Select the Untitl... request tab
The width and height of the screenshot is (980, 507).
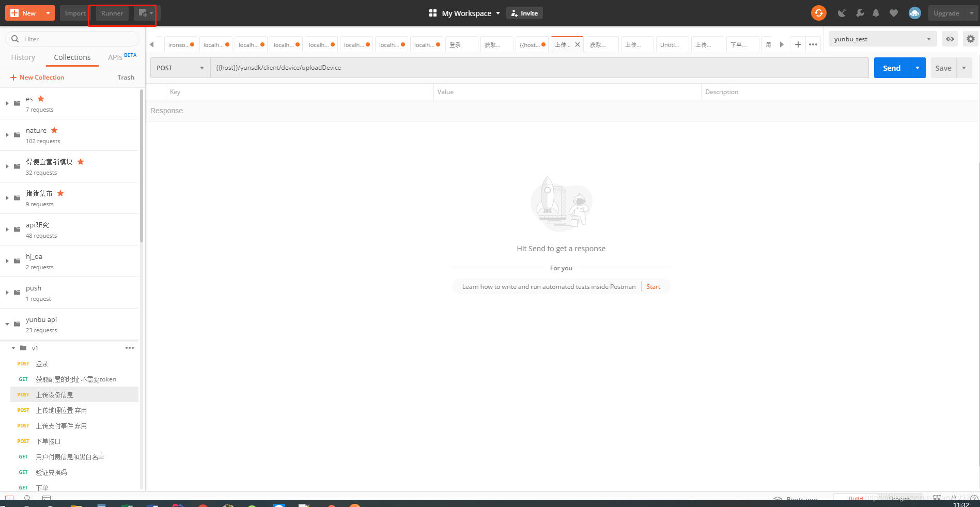[673, 44]
